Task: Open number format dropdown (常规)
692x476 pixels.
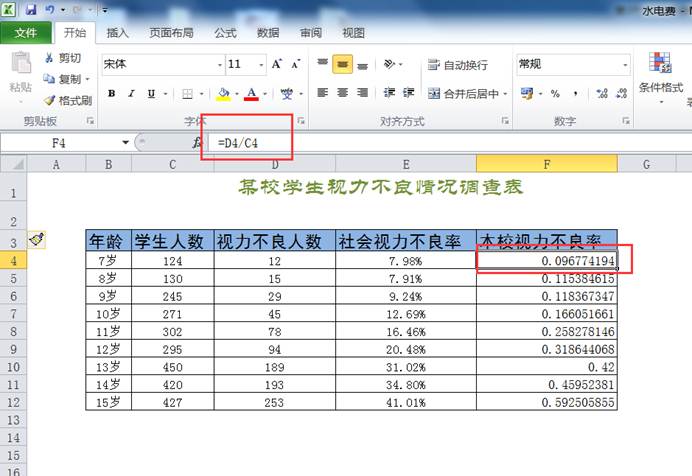Action: click(x=626, y=65)
